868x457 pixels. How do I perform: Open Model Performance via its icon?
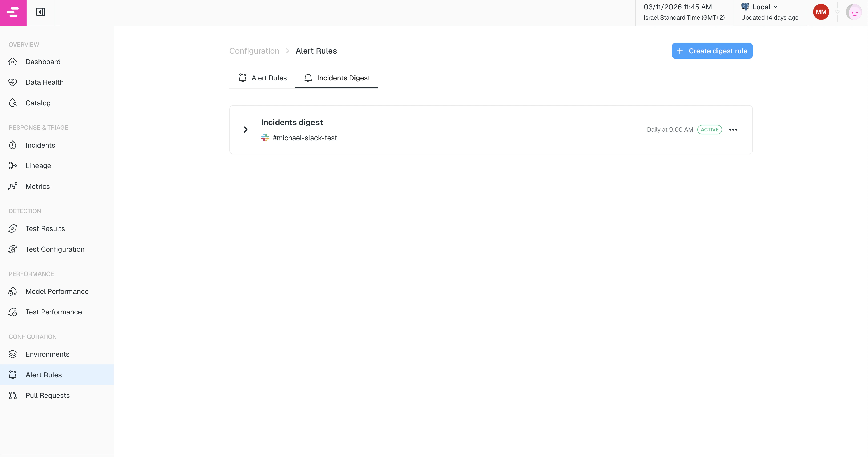(x=13, y=291)
